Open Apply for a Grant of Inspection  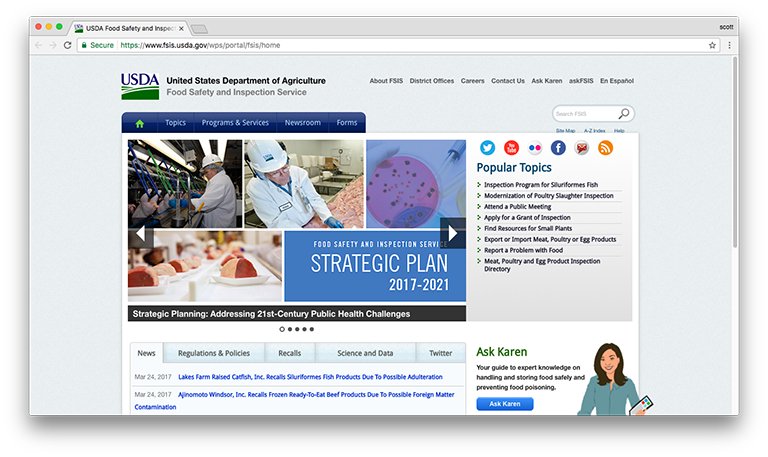point(528,217)
